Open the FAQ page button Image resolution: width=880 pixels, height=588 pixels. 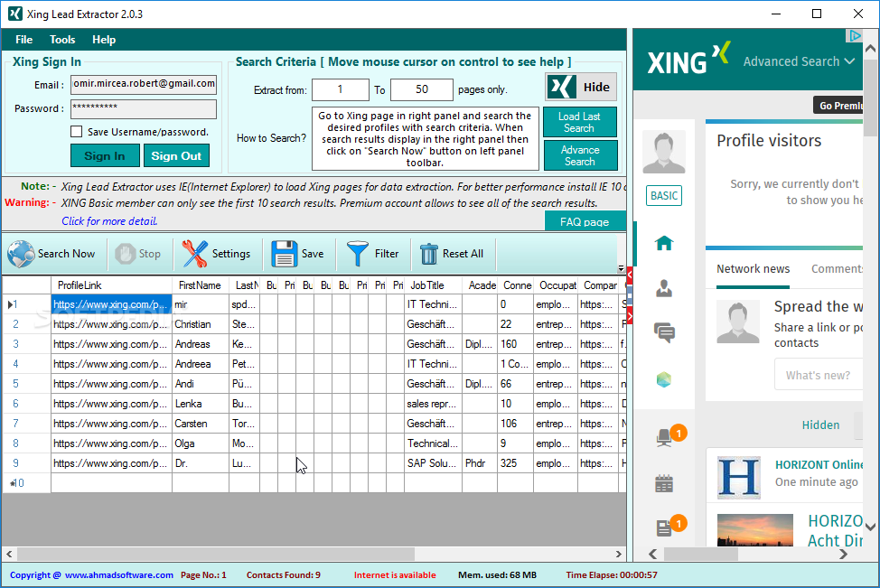[x=585, y=221]
